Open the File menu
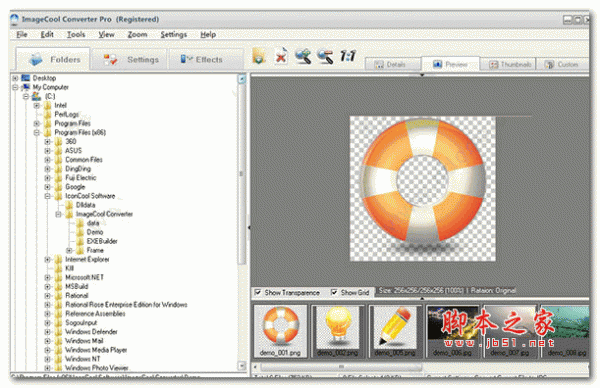Screen dimensions: 600x388 tap(22, 34)
